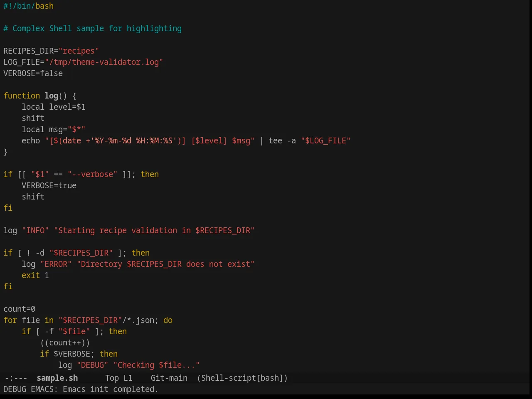Click the "--verbose" string
This screenshot has height=399, width=532.
(92, 174)
